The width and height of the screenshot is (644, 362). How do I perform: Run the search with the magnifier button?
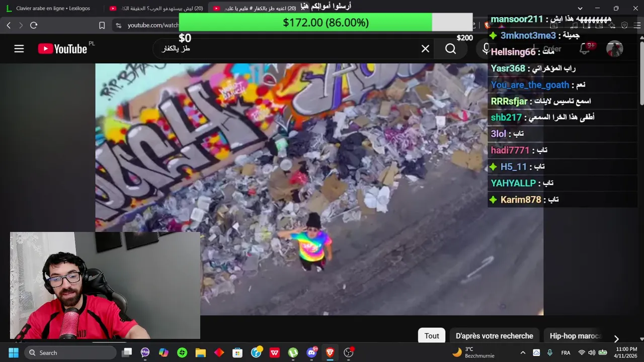(450, 49)
